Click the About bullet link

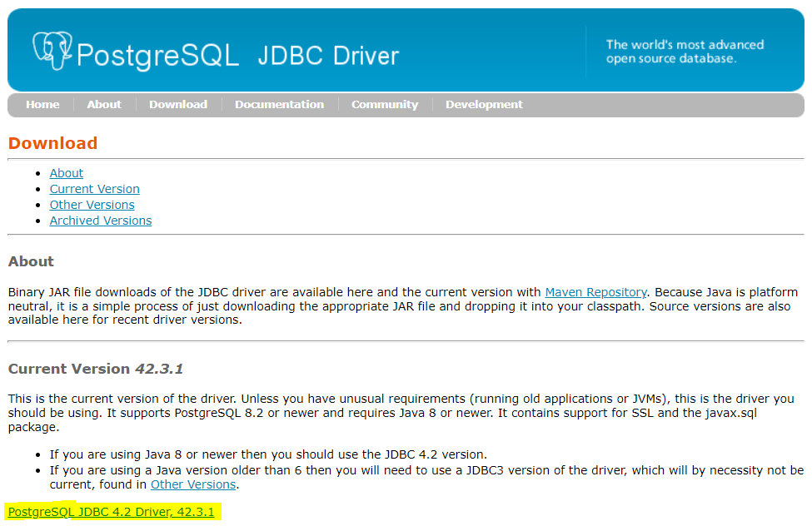(66, 173)
